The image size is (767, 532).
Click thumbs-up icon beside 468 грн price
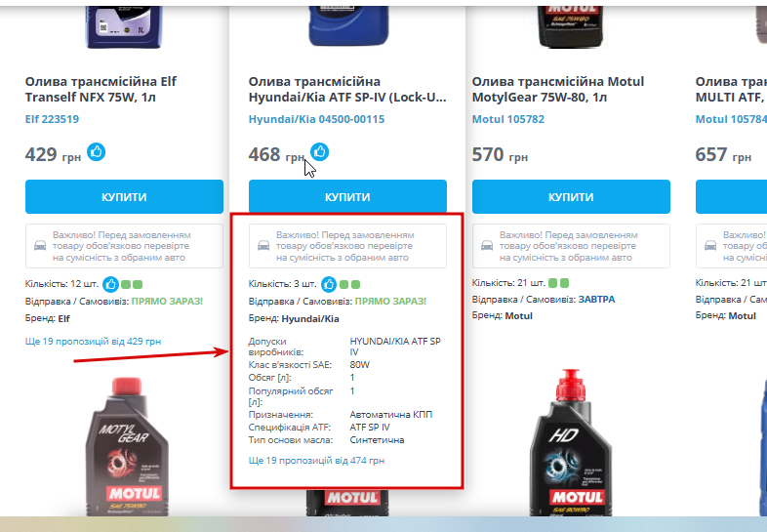[x=320, y=151]
